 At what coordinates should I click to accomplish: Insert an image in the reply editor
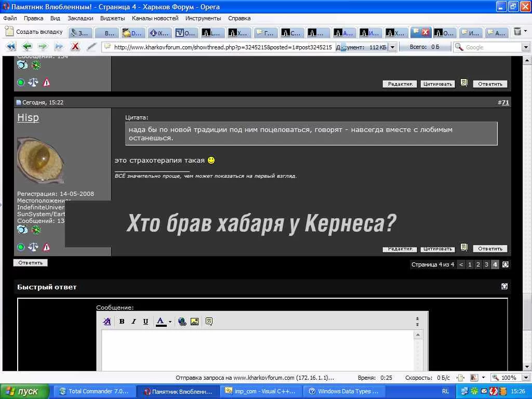point(194,322)
